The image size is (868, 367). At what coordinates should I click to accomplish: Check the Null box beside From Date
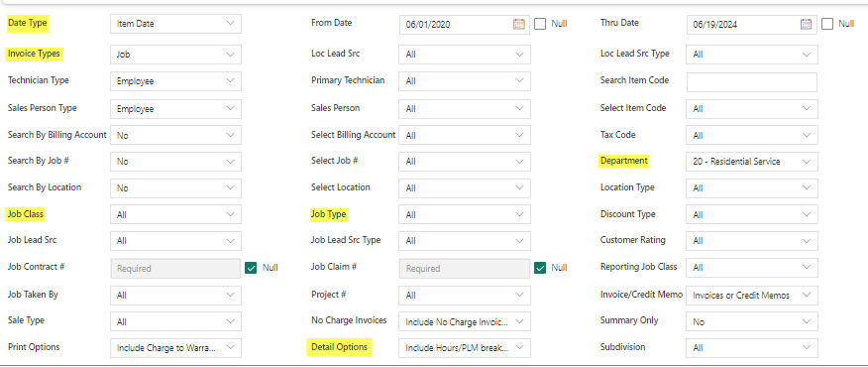(540, 24)
